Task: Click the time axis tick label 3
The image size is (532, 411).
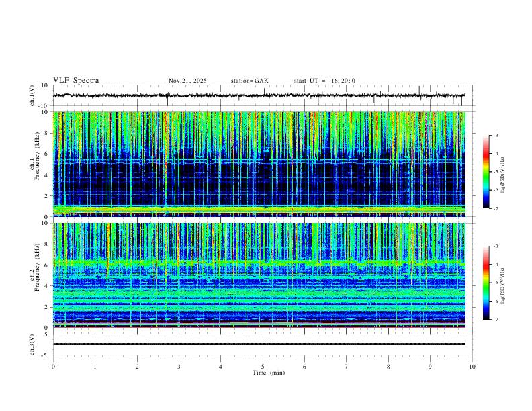Action: pos(179,367)
